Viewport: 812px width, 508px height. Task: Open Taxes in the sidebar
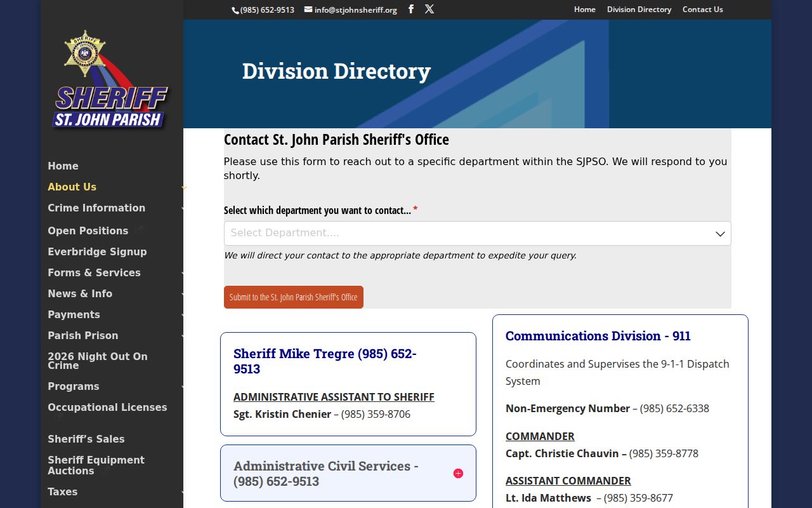click(63, 492)
